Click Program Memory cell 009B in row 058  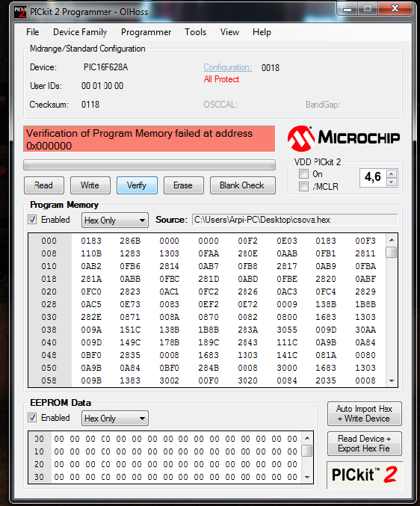pyautogui.click(x=91, y=380)
